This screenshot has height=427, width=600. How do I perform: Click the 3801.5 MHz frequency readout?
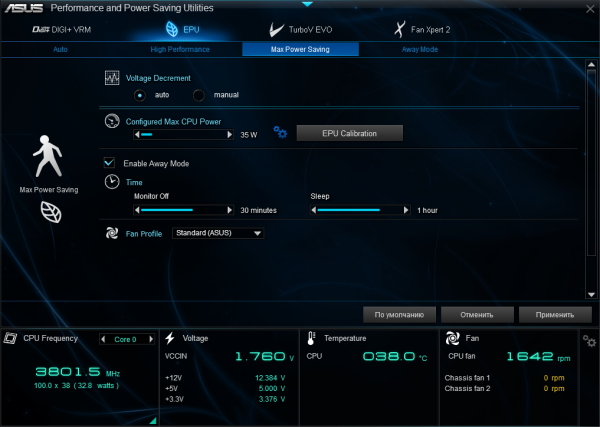(78, 372)
